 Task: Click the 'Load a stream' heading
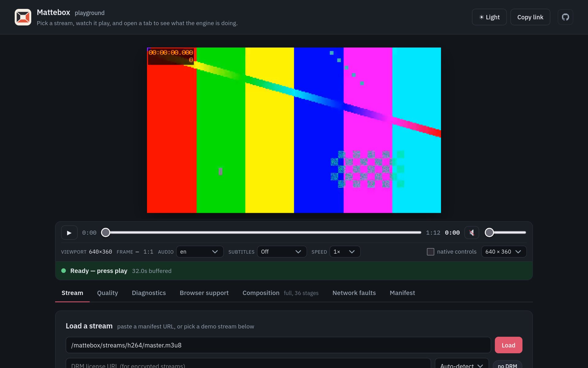[89, 326]
